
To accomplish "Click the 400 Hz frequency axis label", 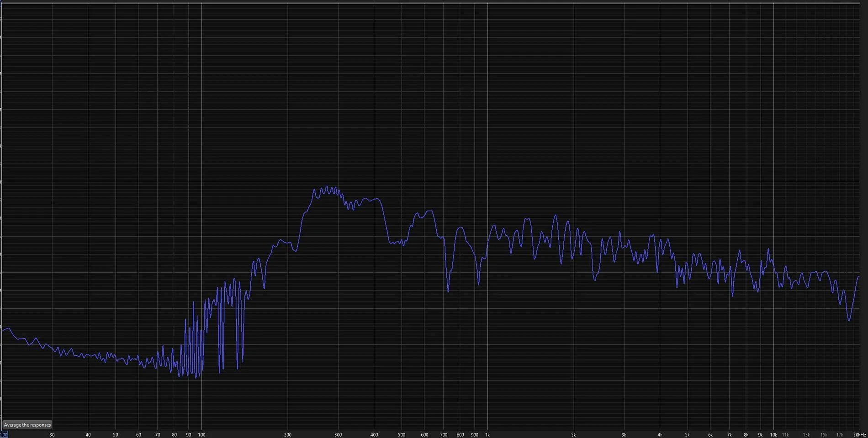I will click(x=374, y=435).
